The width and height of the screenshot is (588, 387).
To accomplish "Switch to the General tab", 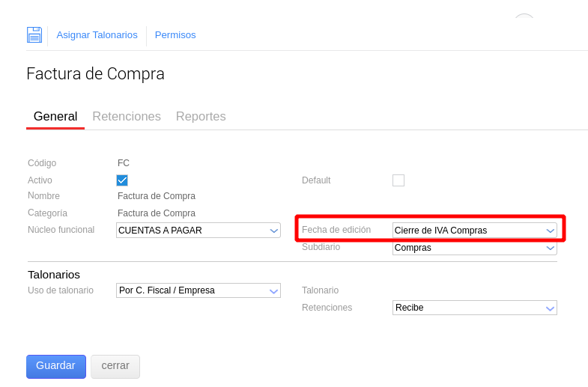I will click(x=55, y=117).
